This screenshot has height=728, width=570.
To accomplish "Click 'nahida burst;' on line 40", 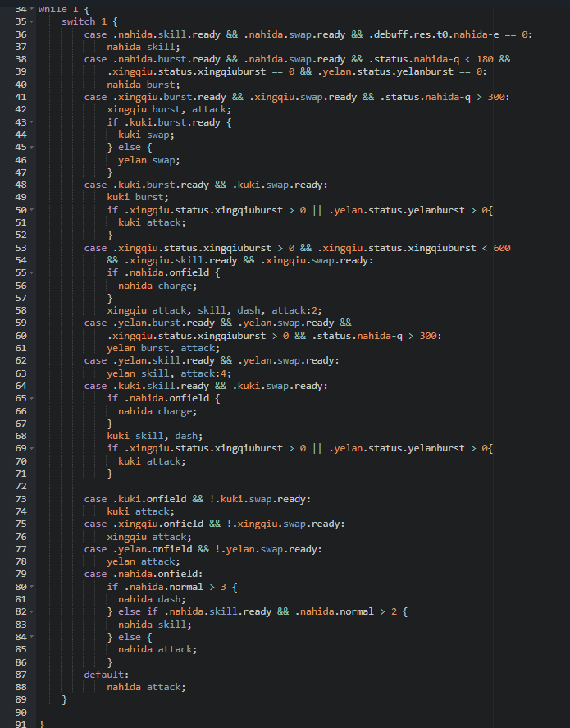I will pyautogui.click(x=144, y=85).
